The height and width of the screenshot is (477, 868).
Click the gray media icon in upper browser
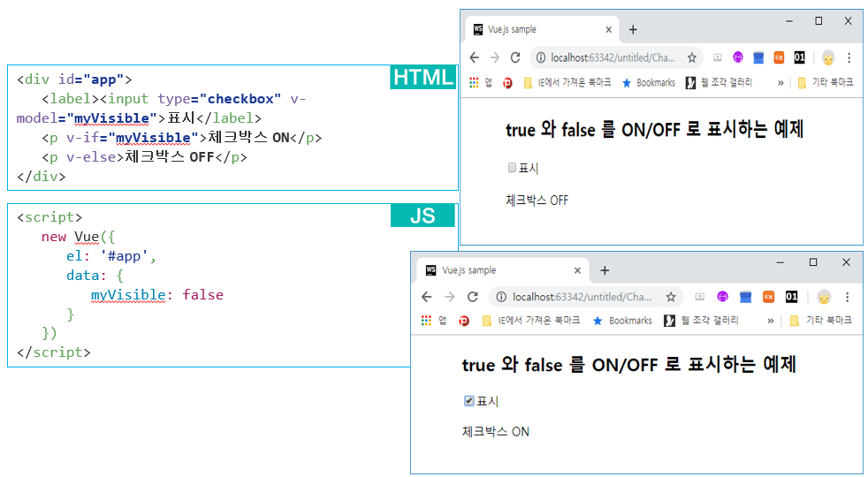[718, 57]
